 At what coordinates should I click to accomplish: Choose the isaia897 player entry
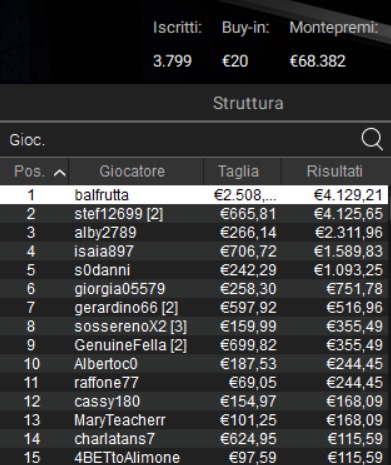click(194, 251)
